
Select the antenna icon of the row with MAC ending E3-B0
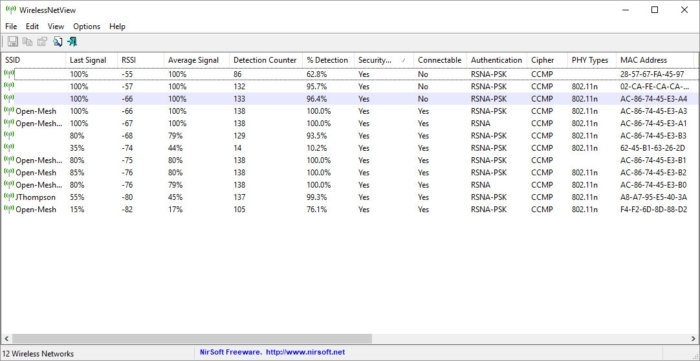pos(9,184)
